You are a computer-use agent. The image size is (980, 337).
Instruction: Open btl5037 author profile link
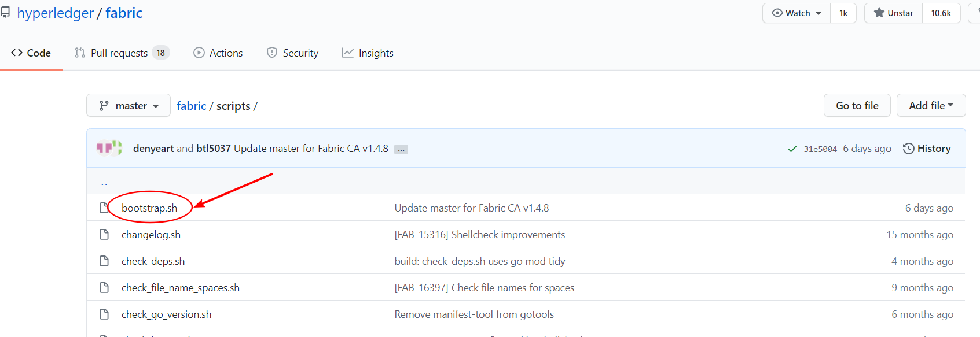pos(214,149)
